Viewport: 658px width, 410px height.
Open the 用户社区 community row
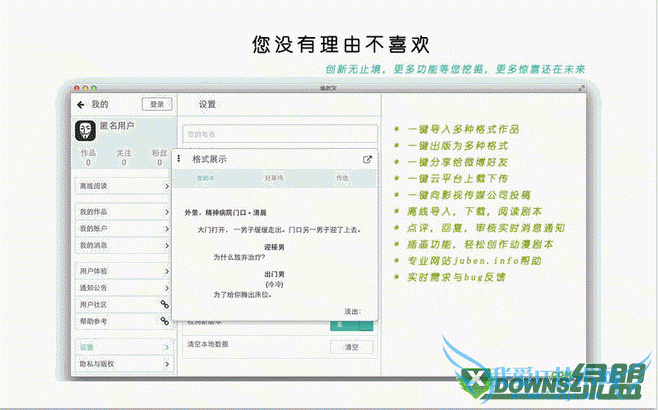pos(124,305)
